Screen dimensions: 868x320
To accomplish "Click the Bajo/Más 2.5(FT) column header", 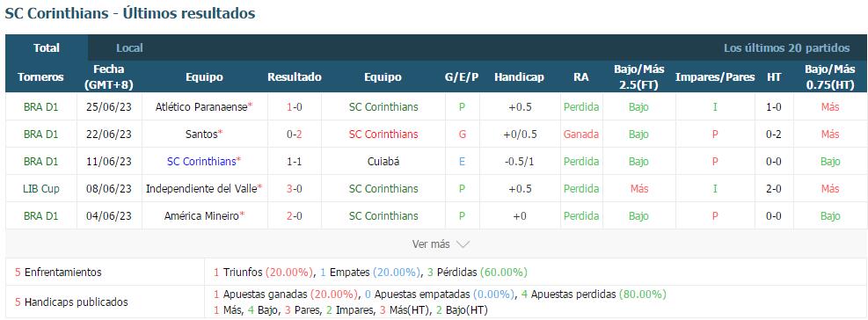I will pos(638,77).
